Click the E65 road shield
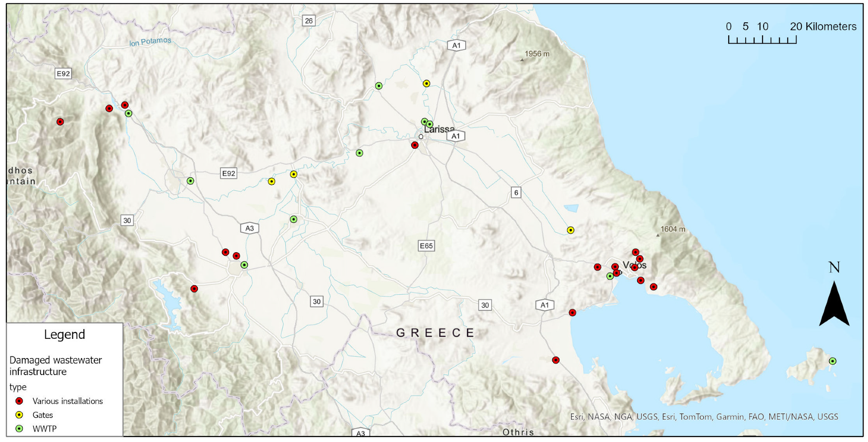This screenshot has height=442, width=868. pos(426,246)
